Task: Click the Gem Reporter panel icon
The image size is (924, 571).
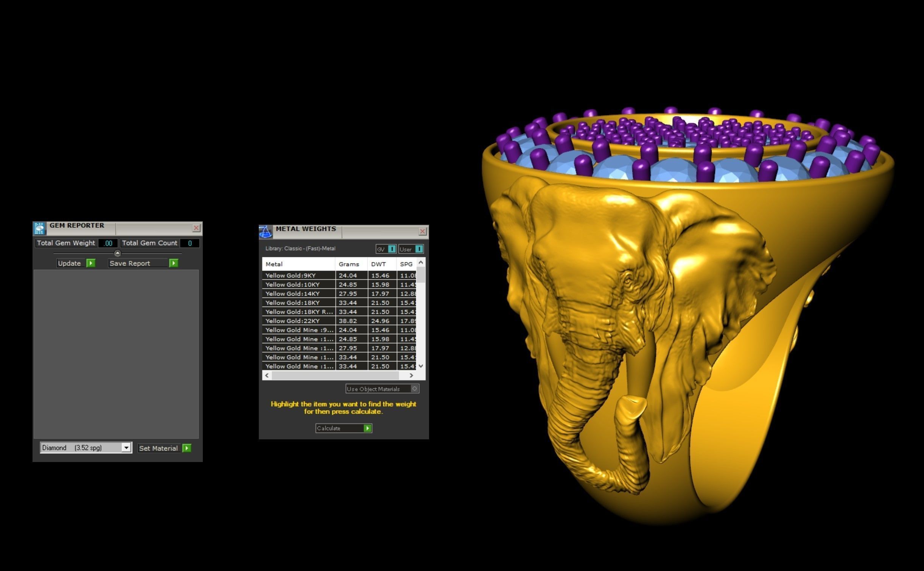Action: (x=39, y=228)
